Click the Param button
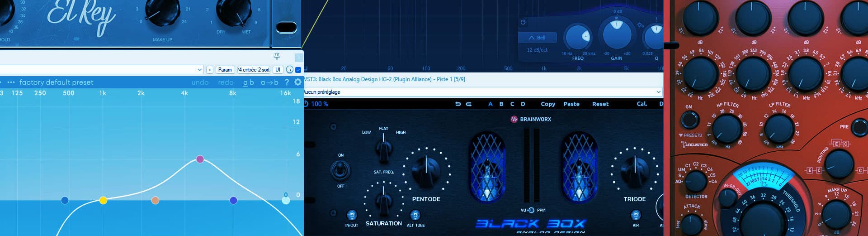The width and height of the screenshot is (868, 236). [225, 70]
